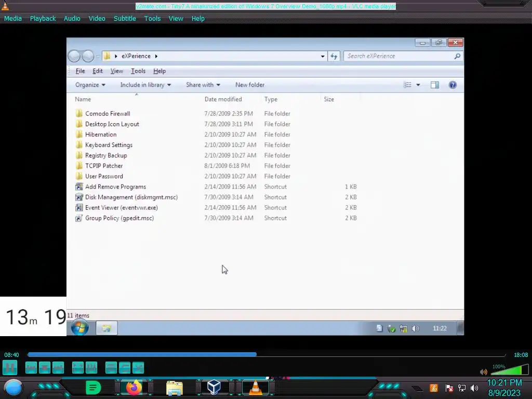Click the VLC cone icon in title bar
This screenshot has width=532, height=399.
click(5, 5)
